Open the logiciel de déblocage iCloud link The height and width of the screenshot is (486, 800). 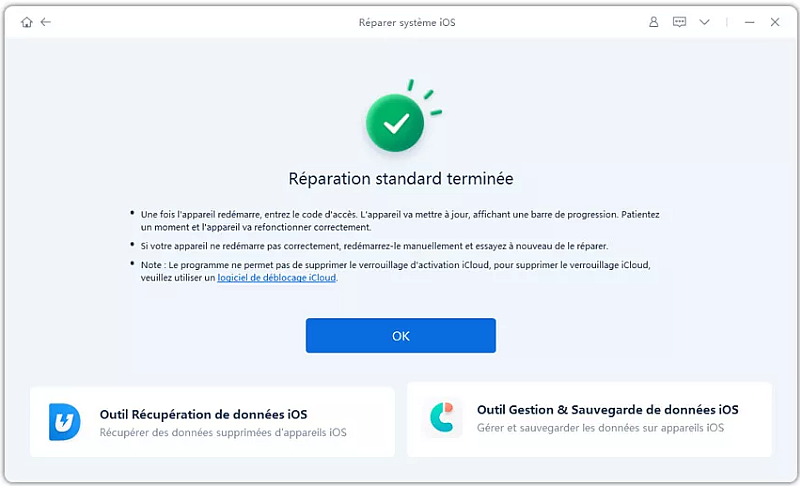click(x=277, y=278)
